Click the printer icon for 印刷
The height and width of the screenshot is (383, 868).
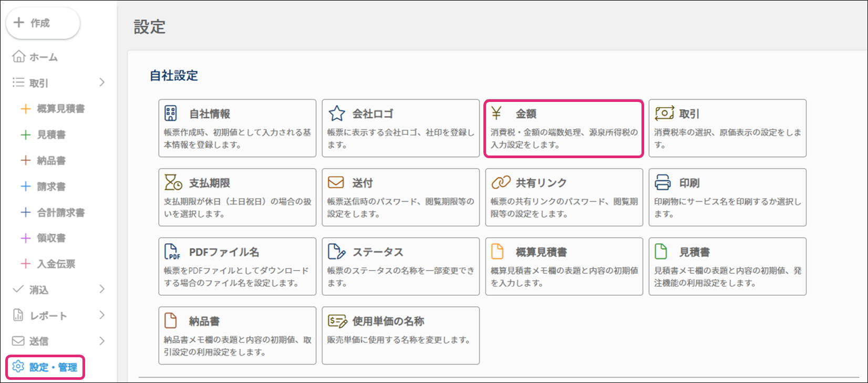[663, 182]
